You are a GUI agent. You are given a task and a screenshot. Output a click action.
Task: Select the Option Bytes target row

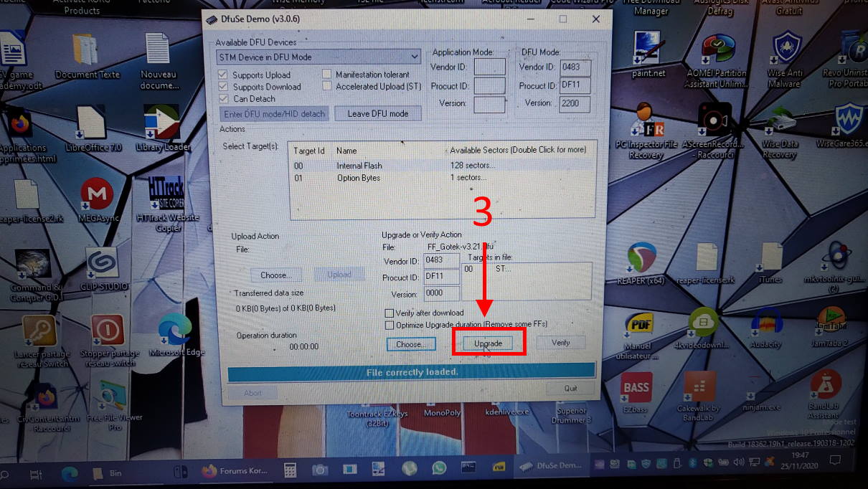tap(443, 178)
